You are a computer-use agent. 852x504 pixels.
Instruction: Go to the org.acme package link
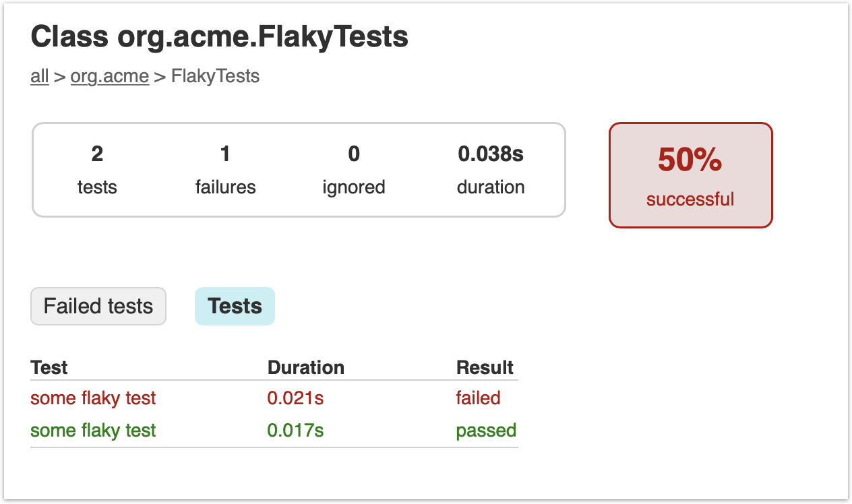(110, 76)
